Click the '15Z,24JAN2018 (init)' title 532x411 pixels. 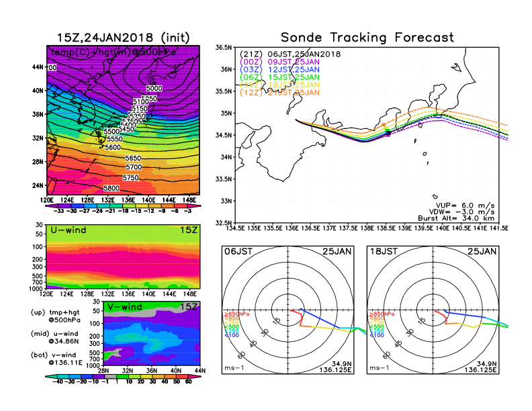(123, 38)
